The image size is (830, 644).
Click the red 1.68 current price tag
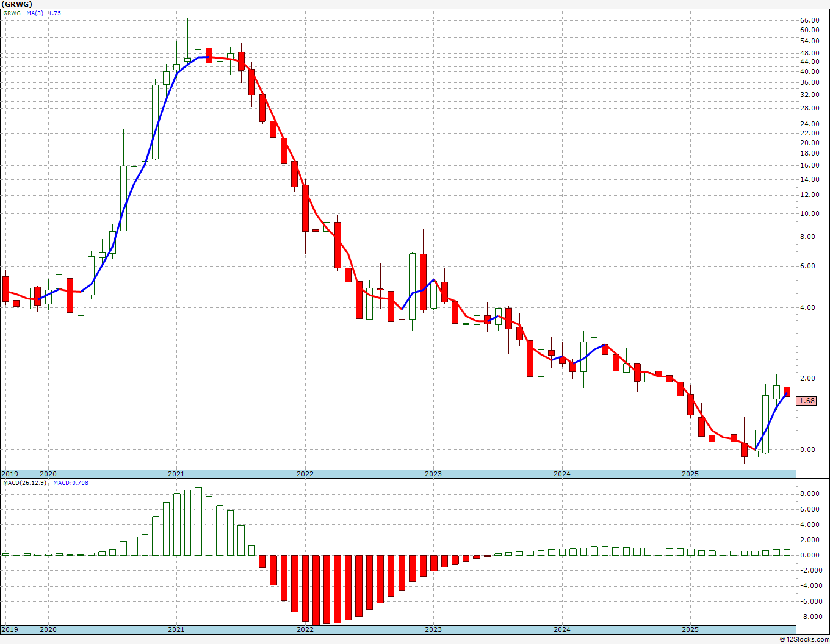click(x=807, y=401)
